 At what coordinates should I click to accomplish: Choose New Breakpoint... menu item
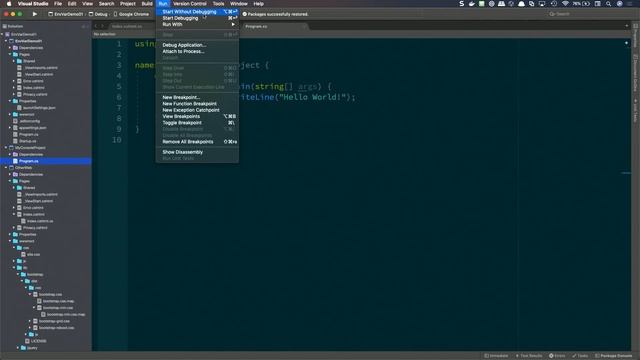pyautogui.click(x=198, y=97)
